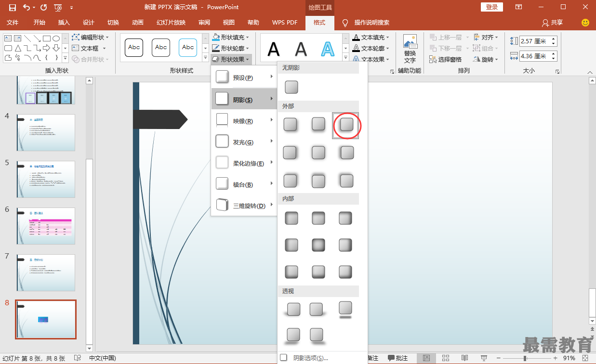Open the Preset (预设) effects submenu

244,78
